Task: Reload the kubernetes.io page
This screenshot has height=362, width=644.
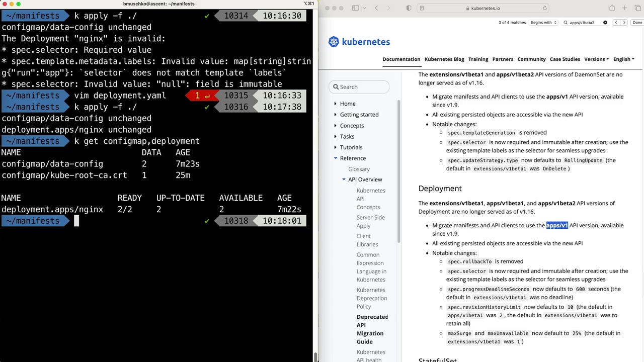Action: [545, 8]
